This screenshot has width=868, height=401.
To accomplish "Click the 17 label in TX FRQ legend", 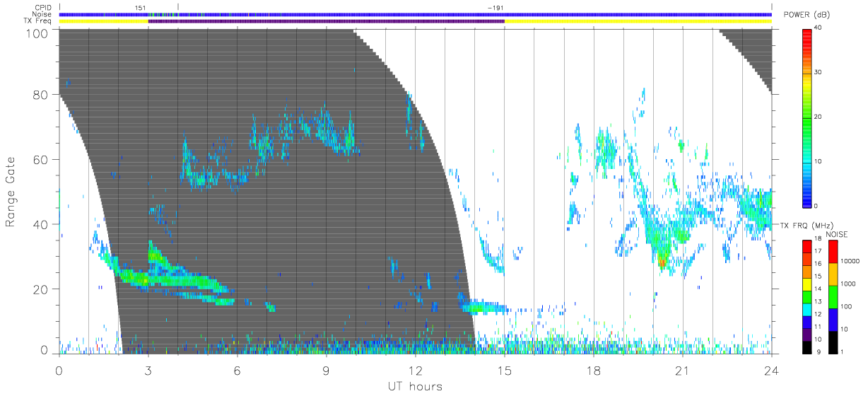I will (818, 251).
